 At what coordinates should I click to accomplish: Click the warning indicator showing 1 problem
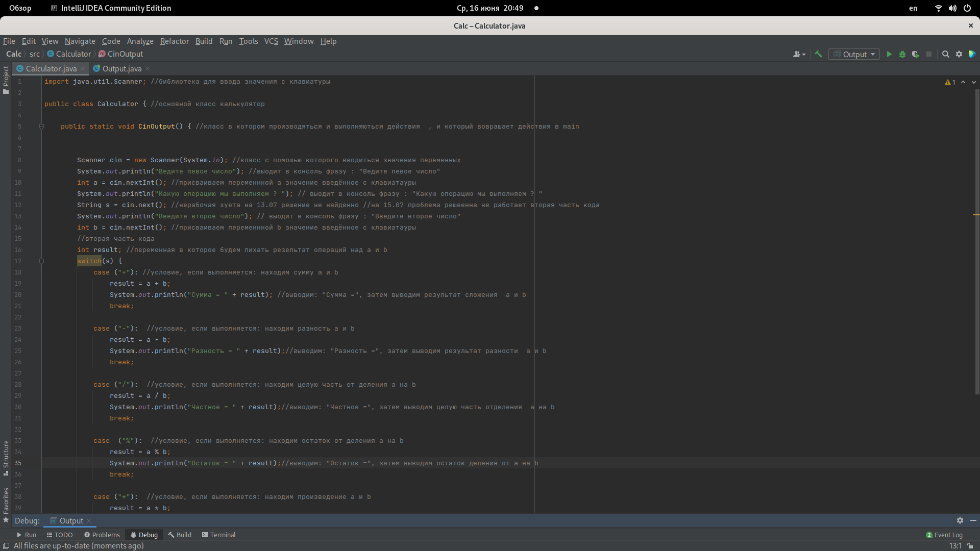click(950, 82)
